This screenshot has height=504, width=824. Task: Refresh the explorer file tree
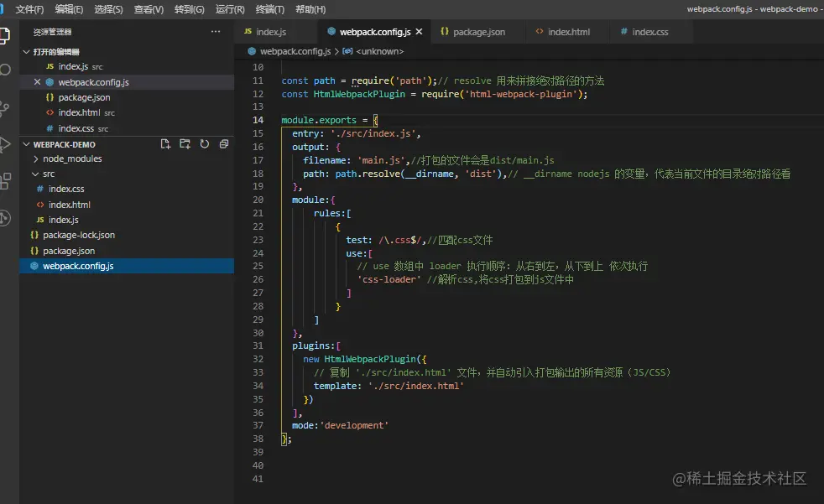click(204, 144)
